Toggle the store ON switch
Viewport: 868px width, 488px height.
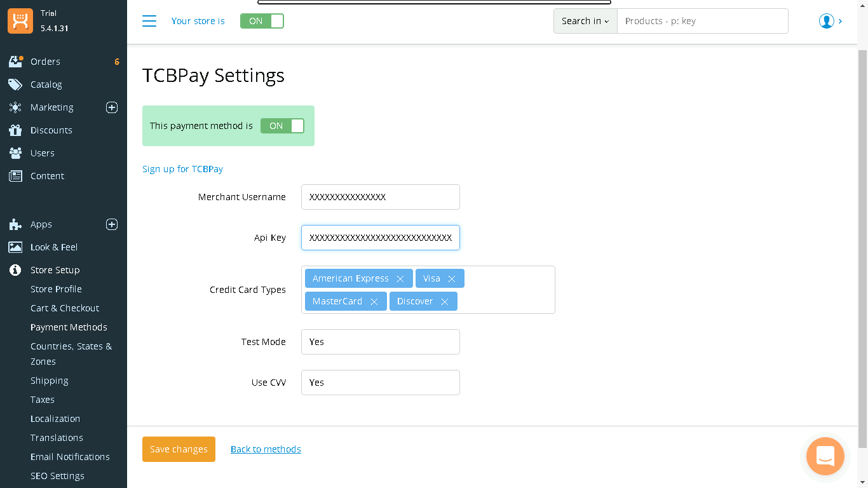click(x=262, y=21)
